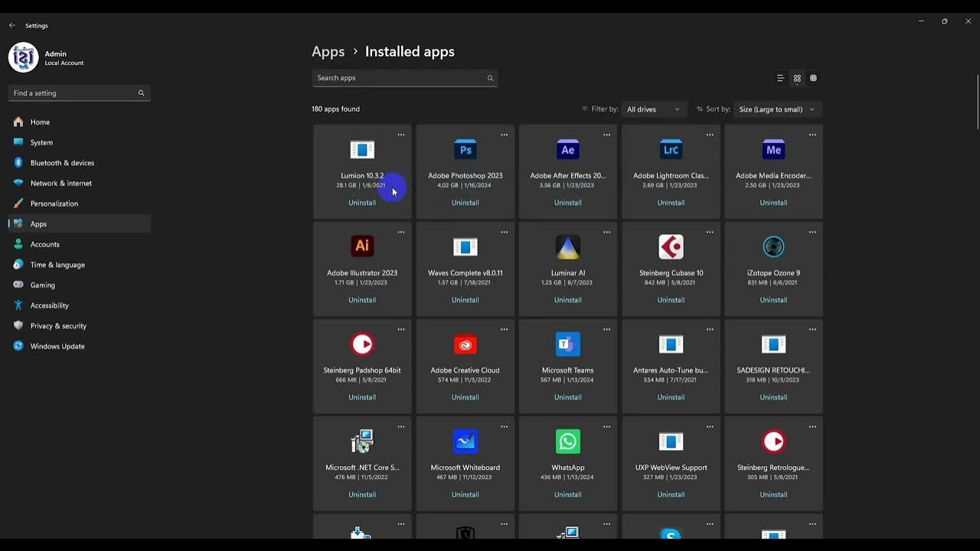
Task: Click the Microsoft Whiteboard icon
Action: pyautogui.click(x=465, y=442)
